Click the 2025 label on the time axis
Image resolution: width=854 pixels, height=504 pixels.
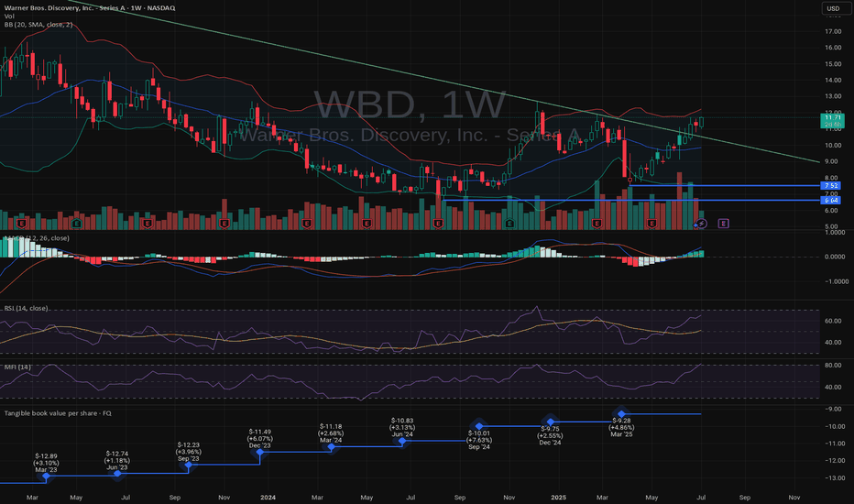(x=558, y=498)
